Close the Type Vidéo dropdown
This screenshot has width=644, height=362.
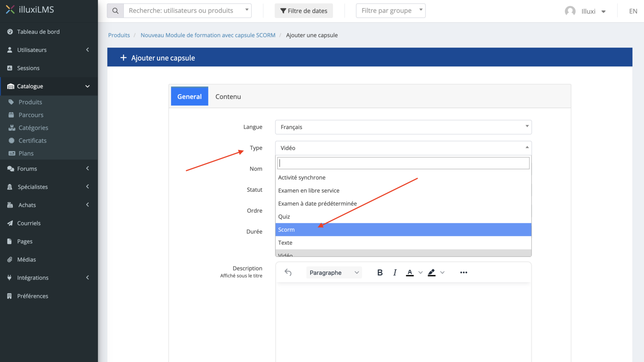[x=403, y=148]
